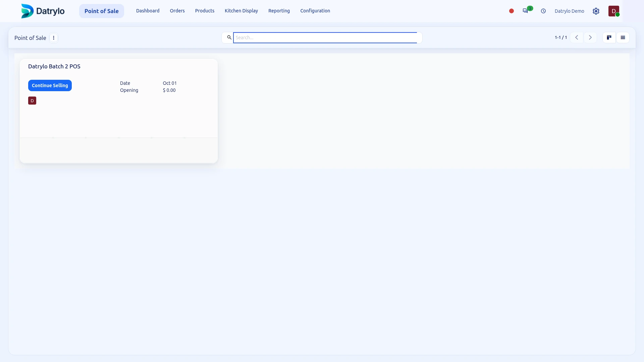
Task: Go to next page arrow
Action: (590, 38)
